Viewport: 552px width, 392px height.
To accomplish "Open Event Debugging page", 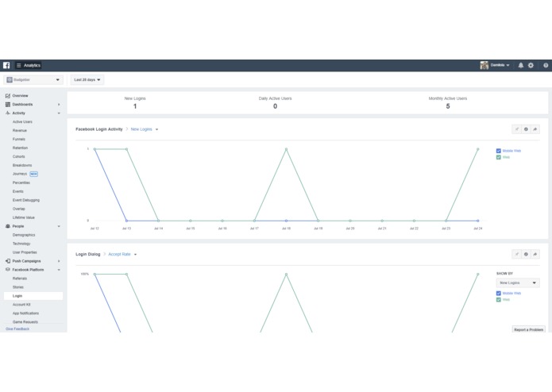I will 26,200.
